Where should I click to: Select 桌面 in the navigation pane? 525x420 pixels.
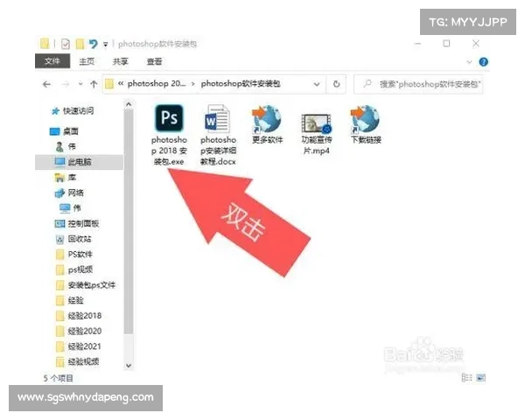(x=64, y=131)
